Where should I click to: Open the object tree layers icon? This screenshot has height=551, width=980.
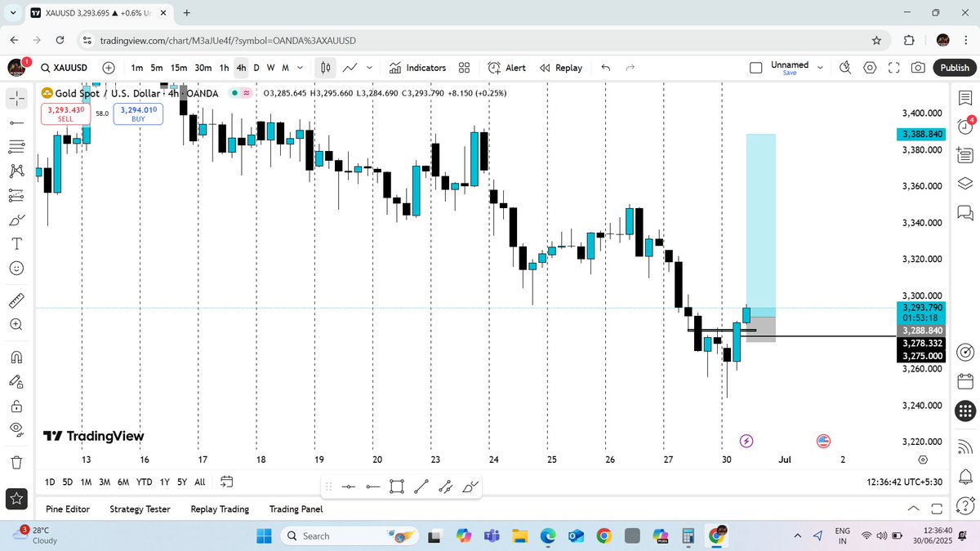pyautogui.click(x=964, y=183)
